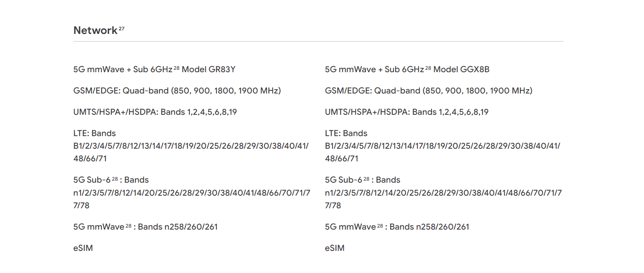Click eSIM entry in the GGX8B column
This screenshot has height=273, width=644.
pos(334,248)
